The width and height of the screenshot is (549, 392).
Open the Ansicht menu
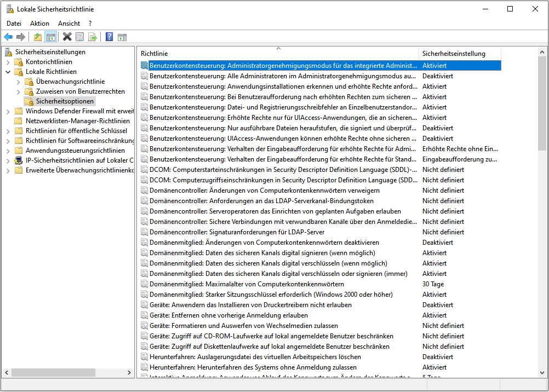[x=69, y=24]
